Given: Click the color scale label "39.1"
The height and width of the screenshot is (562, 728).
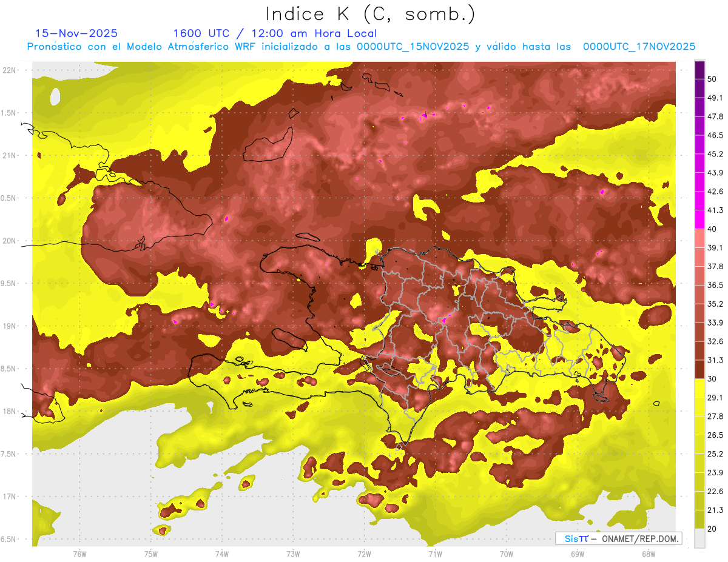Looking at the screenshot, I should tap(715, 247).
